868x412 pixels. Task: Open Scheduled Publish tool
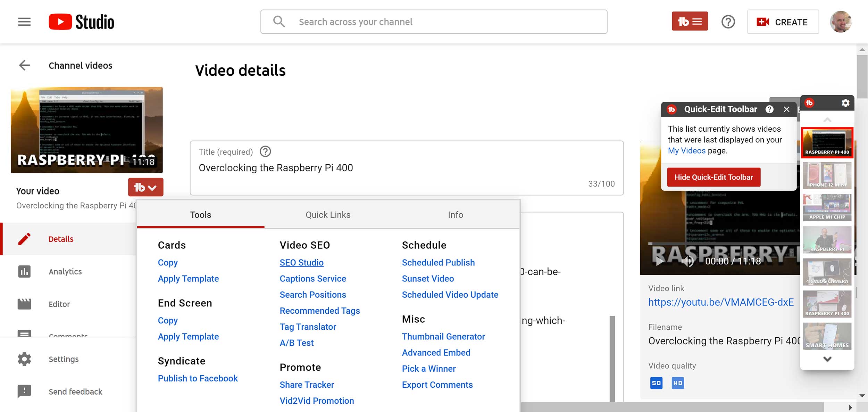pyautogui.click(x=438, y=263)
